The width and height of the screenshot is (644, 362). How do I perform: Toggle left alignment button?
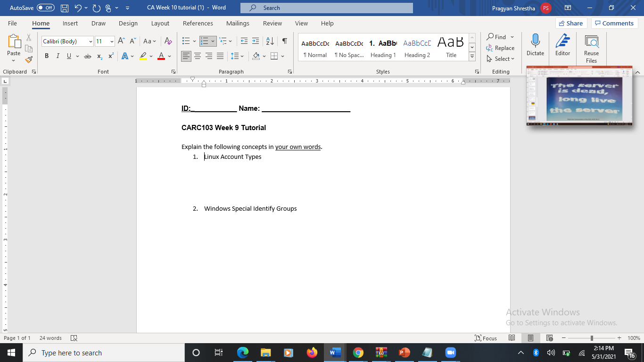186,56
